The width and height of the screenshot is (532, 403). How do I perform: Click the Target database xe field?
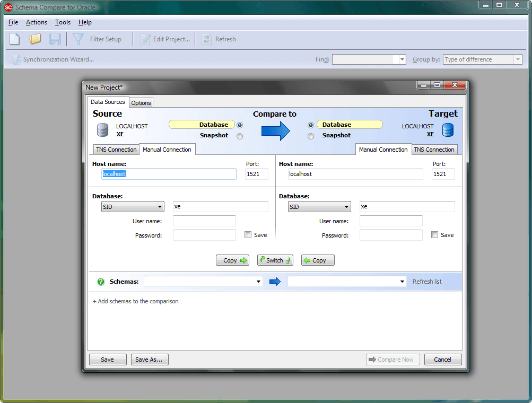[407, 207]
